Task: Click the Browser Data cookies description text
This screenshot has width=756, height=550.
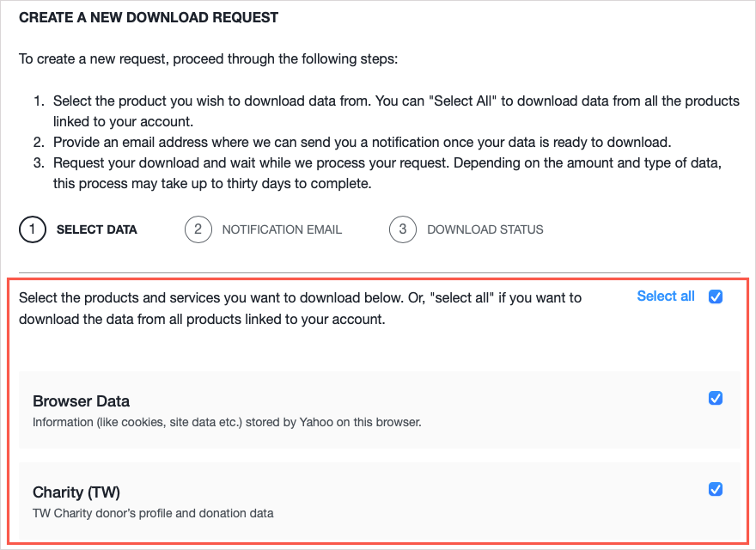Action: 227,422
